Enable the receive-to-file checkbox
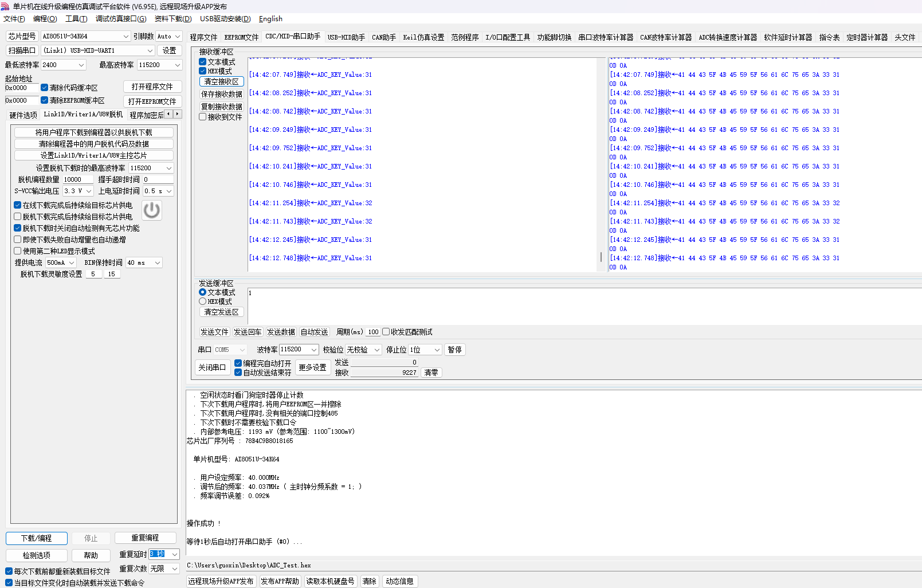This screenshot has width=922, height=588. (x=202, y=117)
